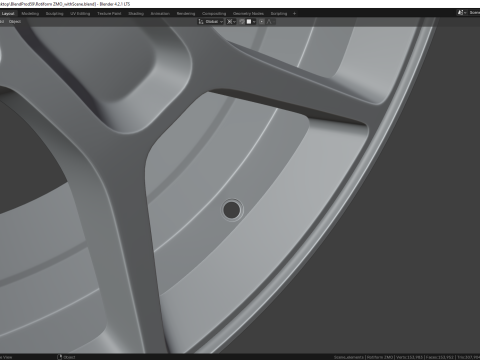Toggle the snap magnet icon

tap(242, 22)
